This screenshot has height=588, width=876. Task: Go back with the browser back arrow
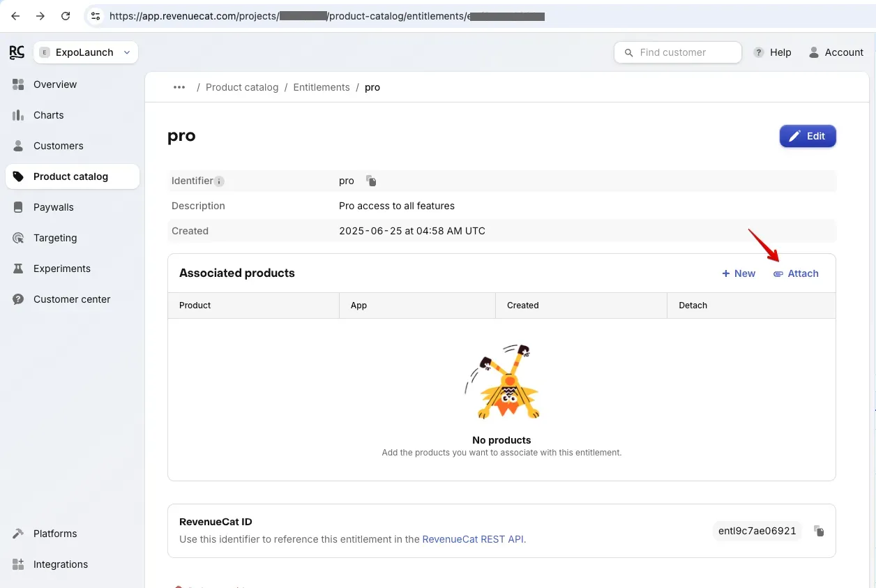pyautogui.click(x=15, y=15)
